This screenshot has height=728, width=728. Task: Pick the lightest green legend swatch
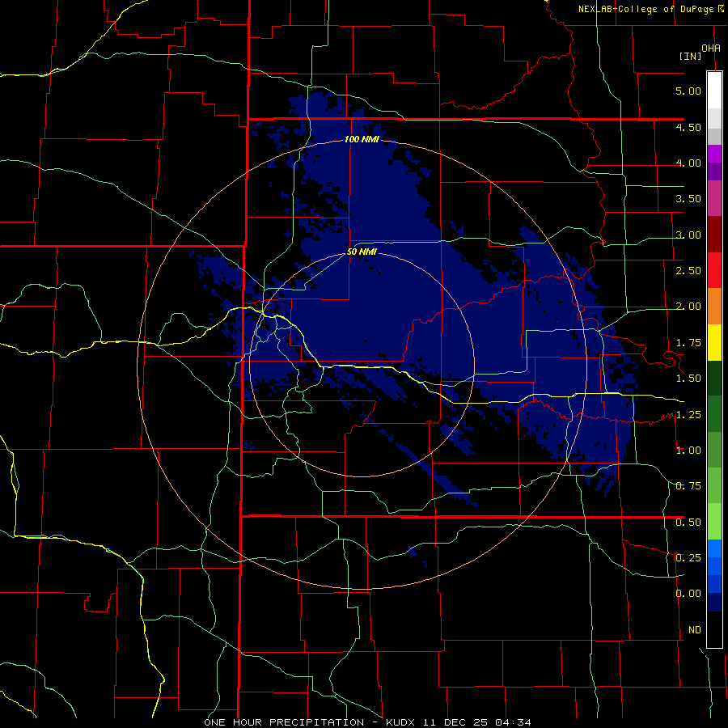[714, 522]
